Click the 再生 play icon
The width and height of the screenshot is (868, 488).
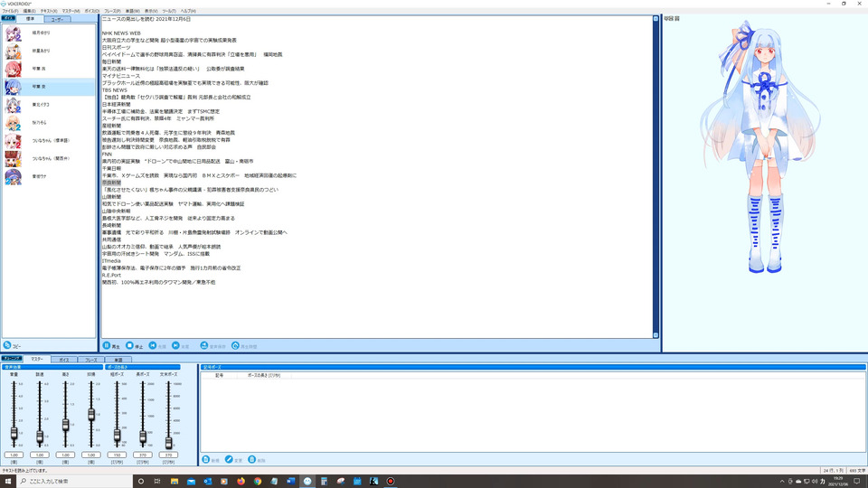point(107,345)
